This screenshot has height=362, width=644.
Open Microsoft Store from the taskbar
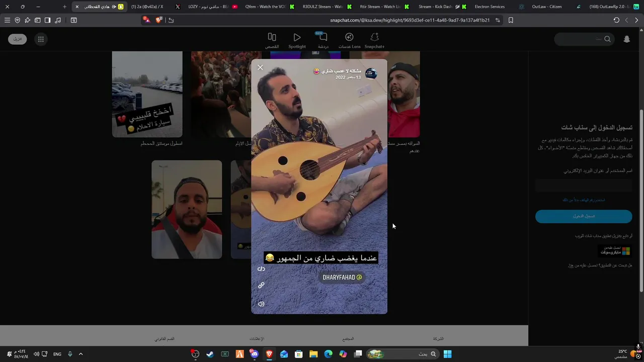pos(299,354)
